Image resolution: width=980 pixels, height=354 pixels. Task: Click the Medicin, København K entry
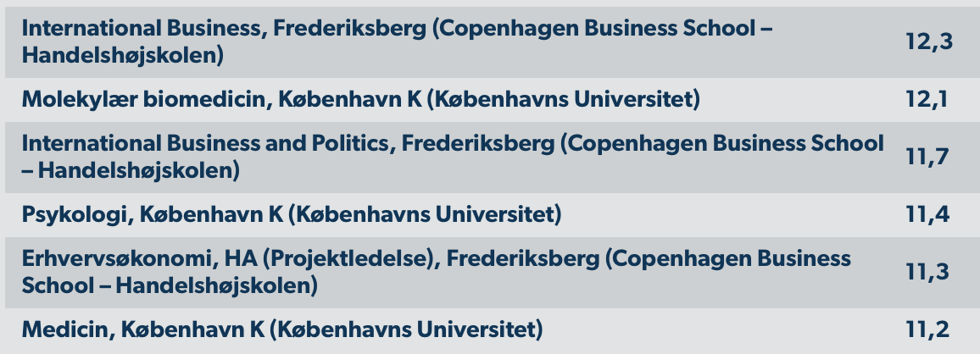point(281,329)
